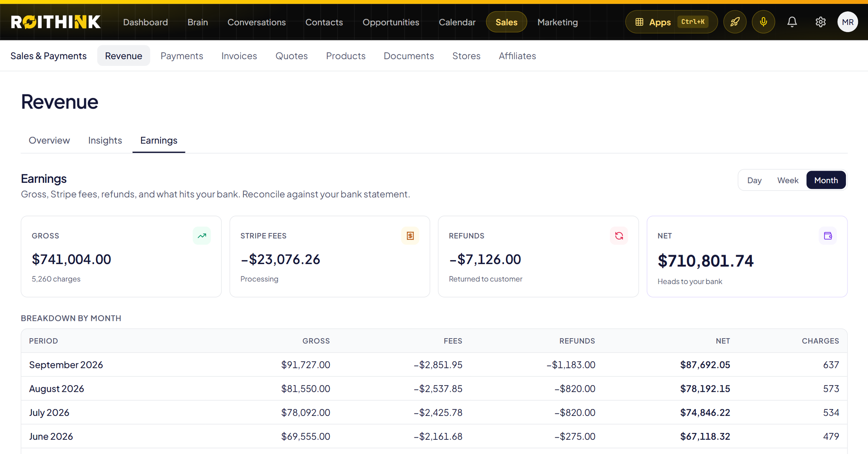
Task: Click the Refunds circular-arrows icon
Action: coord(619,236)
